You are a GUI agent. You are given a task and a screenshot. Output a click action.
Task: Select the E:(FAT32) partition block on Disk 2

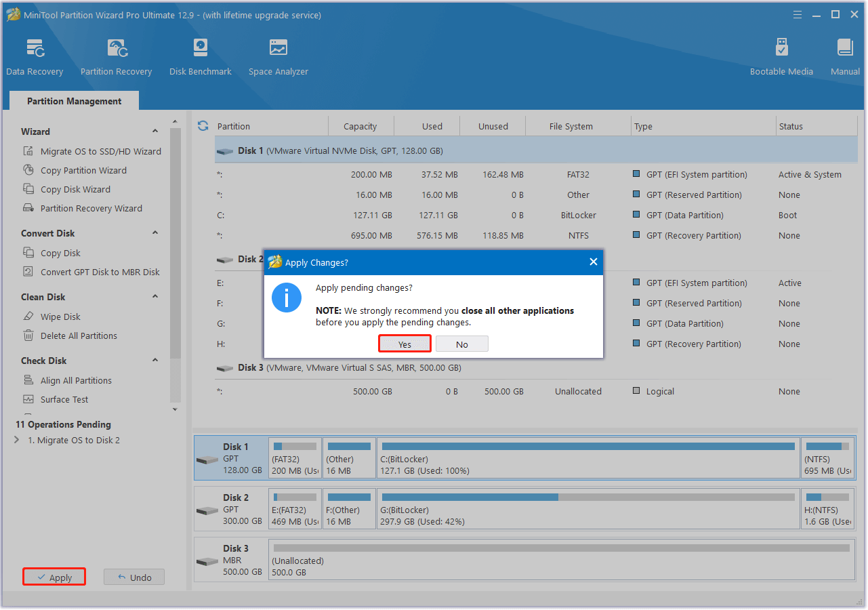click(295, 508)
